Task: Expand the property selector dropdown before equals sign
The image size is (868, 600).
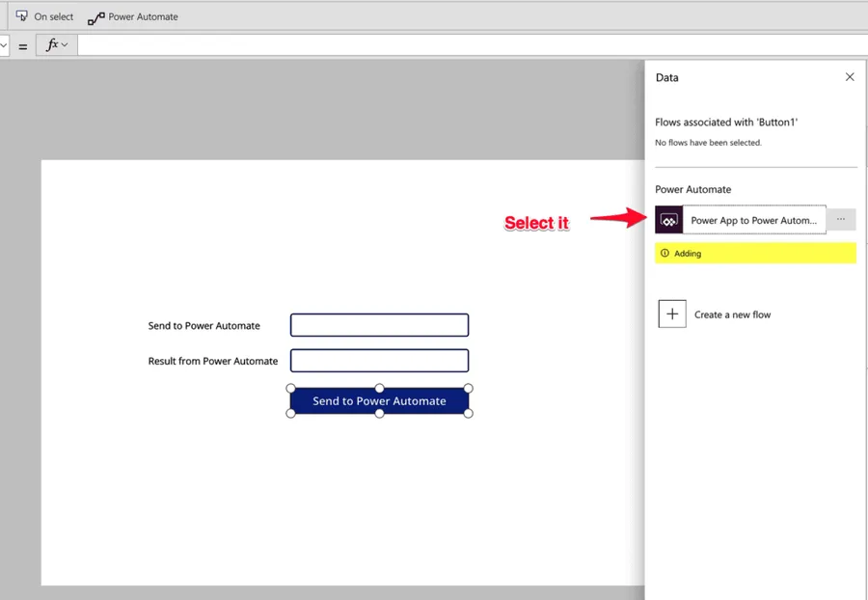Action: point(4,45)
